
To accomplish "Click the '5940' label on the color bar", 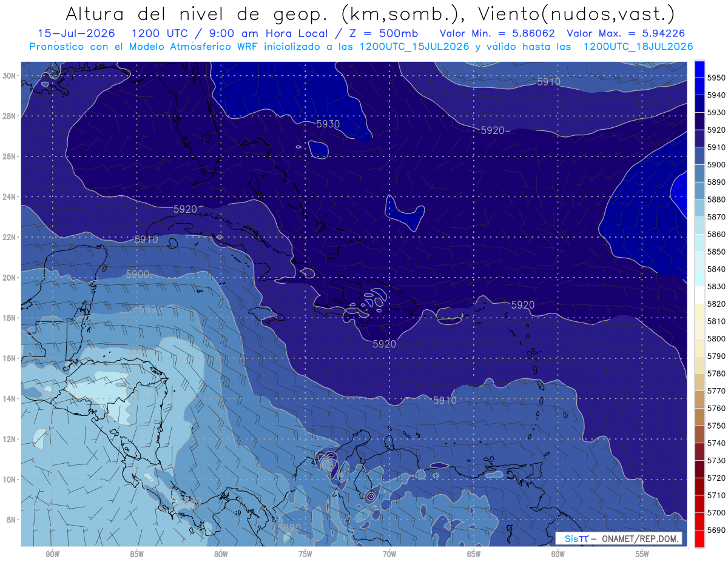I will click(716, 95).
